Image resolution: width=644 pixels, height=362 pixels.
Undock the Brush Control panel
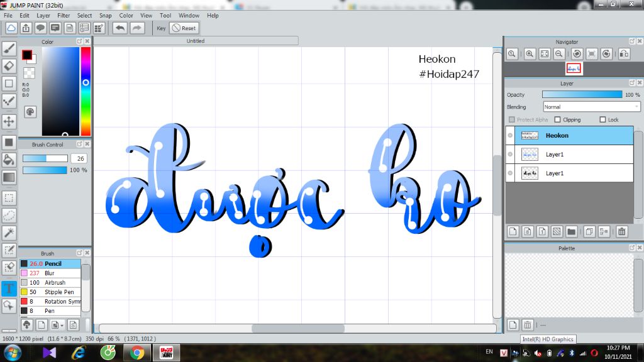[79, 144]
